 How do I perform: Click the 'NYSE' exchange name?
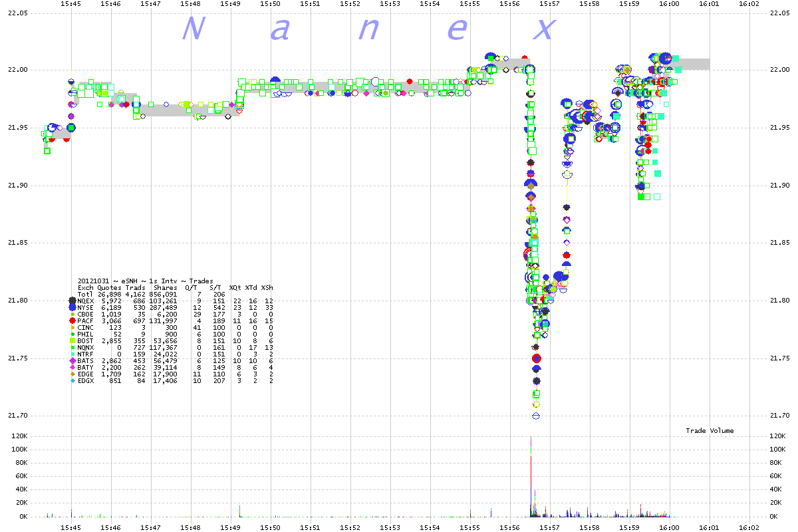coord(86,307)
